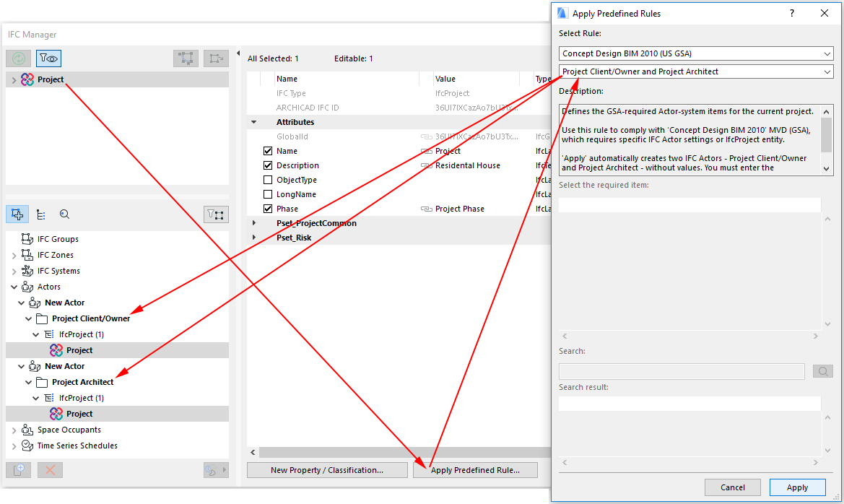Click the IFC Systems icon
Image resolution: width=844 pixels, height=504 pixels.
click(27, 270)
